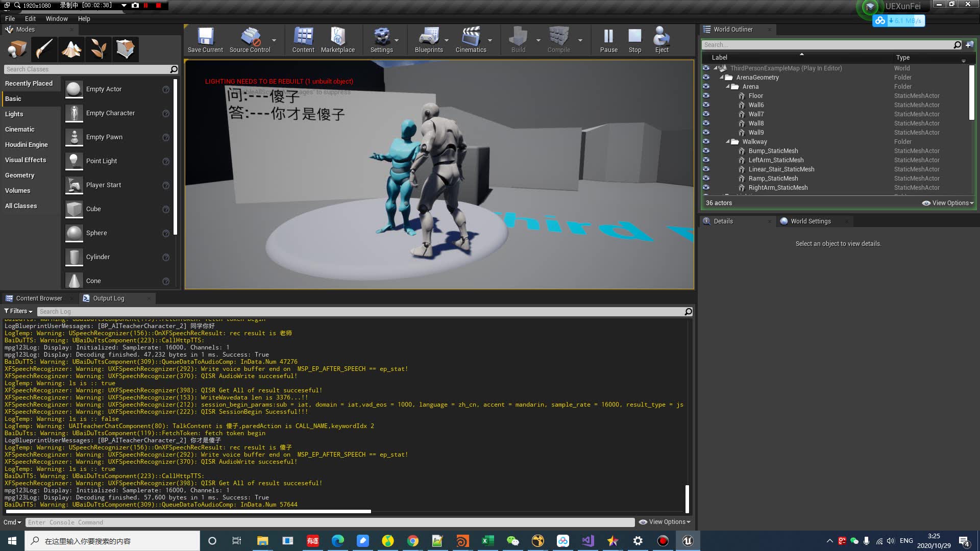The image size is (980, 551).
Task: Switch to the Content Browser tab
Action: click(x=39, y=298)
